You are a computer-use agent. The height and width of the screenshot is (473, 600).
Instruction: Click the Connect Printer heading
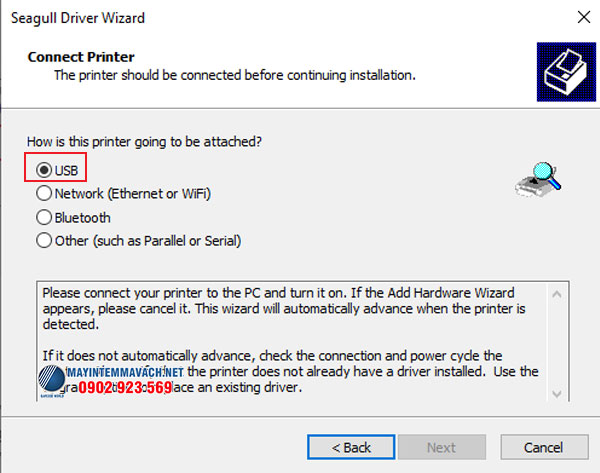click(81, 57)
